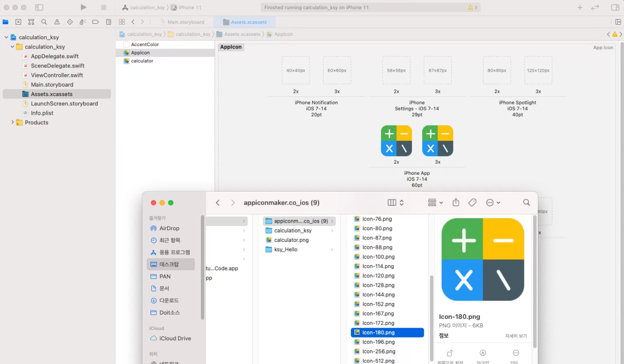The width and height of the screenshot is (624, 364).
Task: Open the Find navigator magnifier
Action: click(44, 22)
